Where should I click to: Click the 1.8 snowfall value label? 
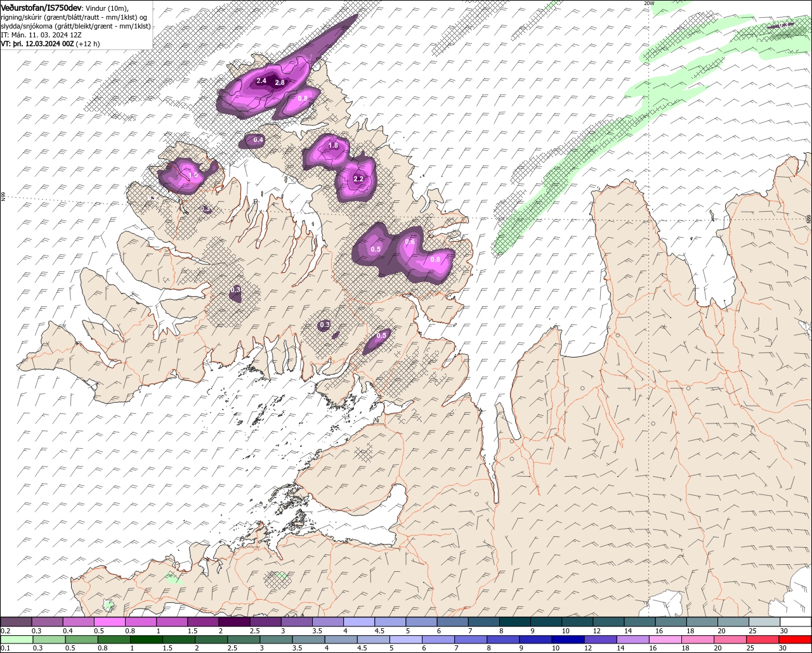333,146
